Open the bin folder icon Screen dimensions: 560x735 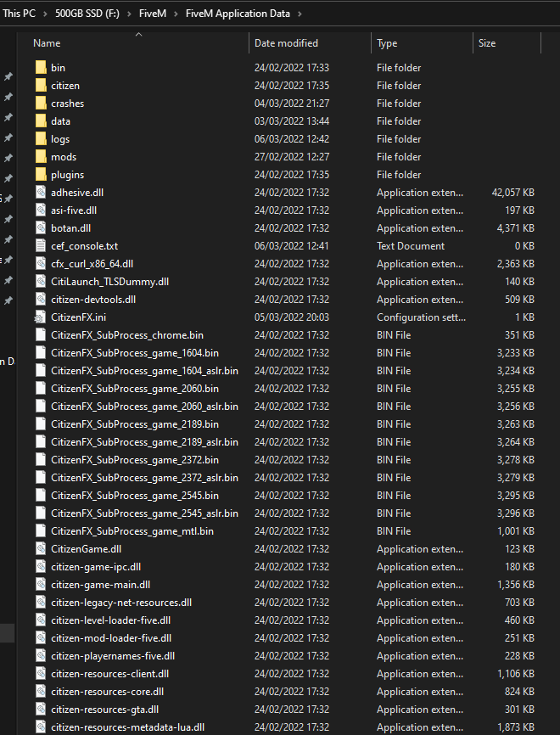[41, 68]
